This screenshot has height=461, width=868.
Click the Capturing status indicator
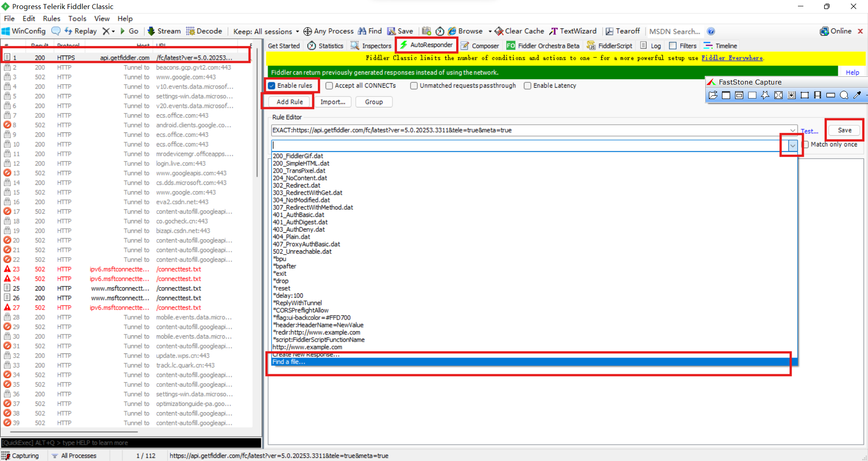click(x=21, y=456)
